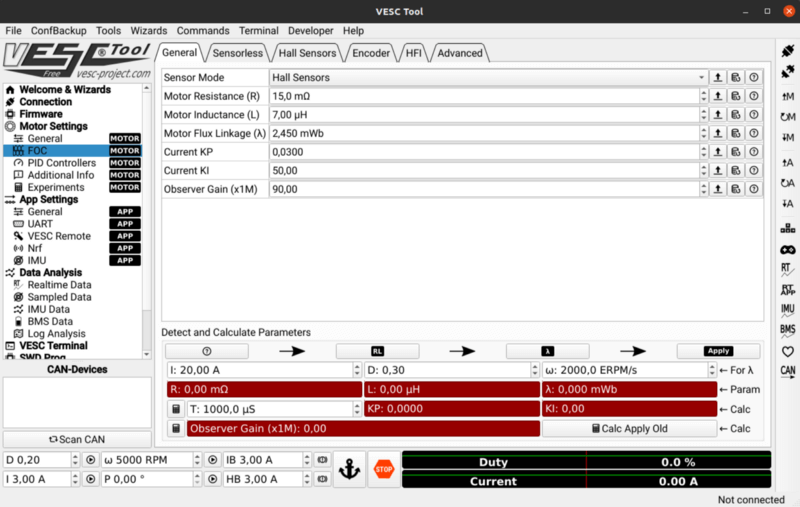Image resolution: width=800 pixels, height=507 pixels.
Task: Open the Wizards menu
Action: (148, 31)
